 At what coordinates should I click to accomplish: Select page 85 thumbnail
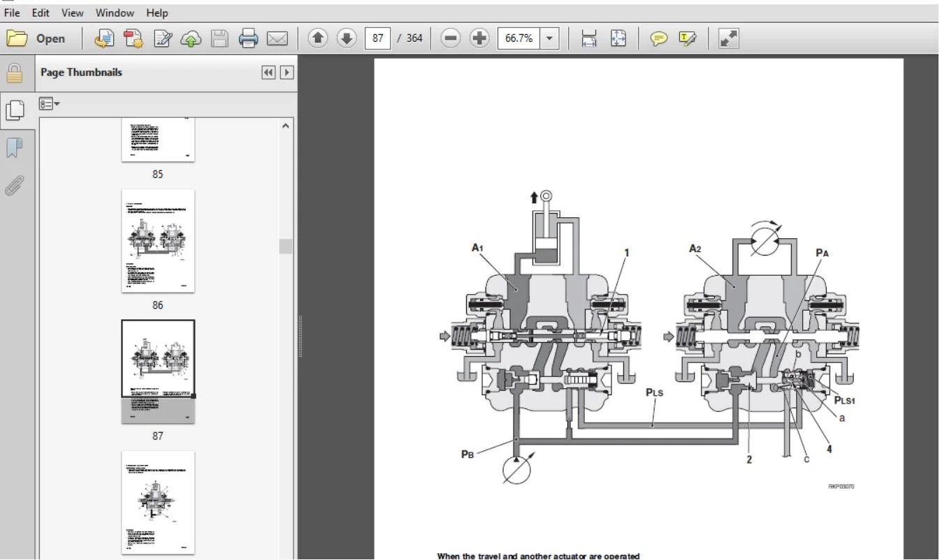coord(158,140)
